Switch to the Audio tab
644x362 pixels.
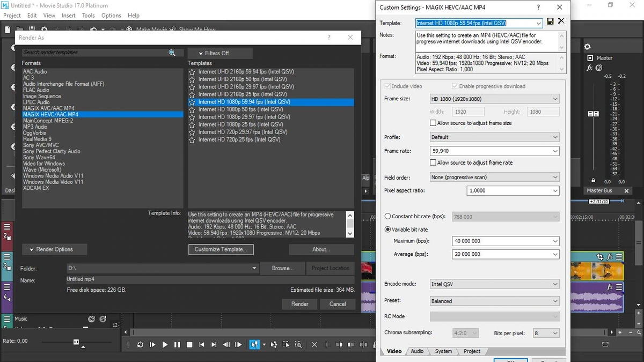[417, 351]
